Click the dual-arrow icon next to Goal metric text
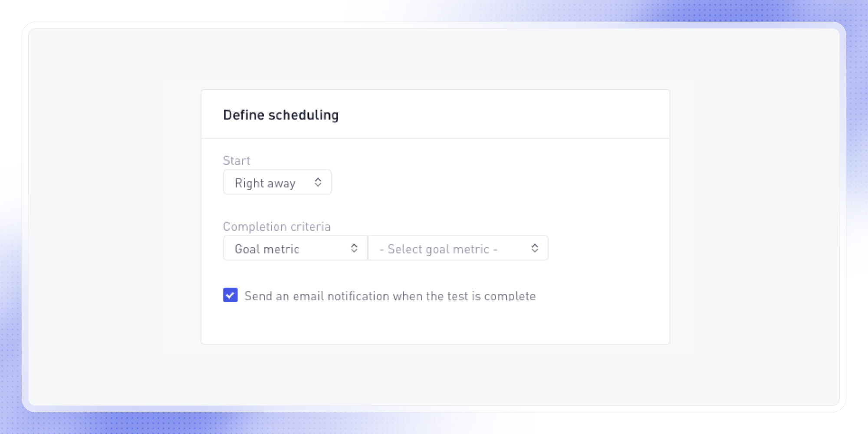 point(355,248)
